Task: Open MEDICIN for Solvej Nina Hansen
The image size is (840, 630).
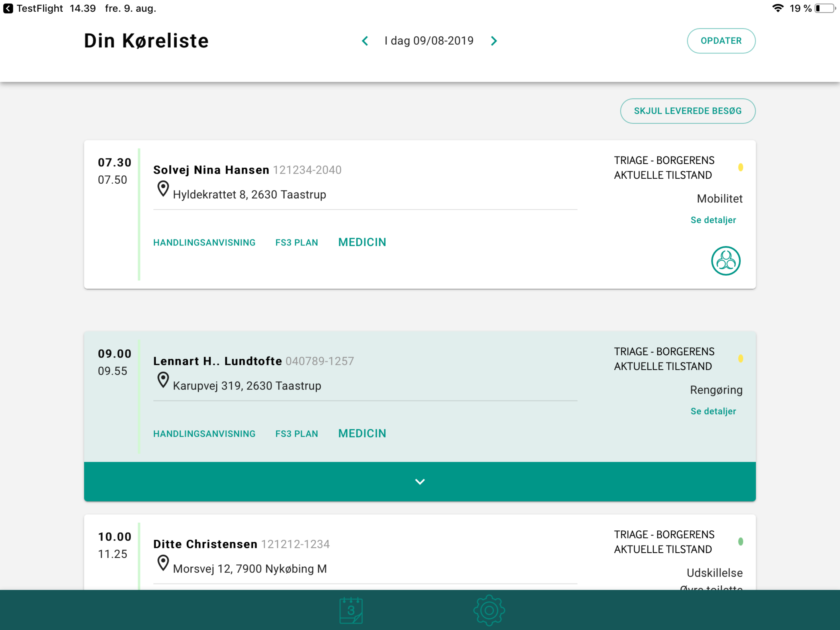Action: [x=362, y=242]
